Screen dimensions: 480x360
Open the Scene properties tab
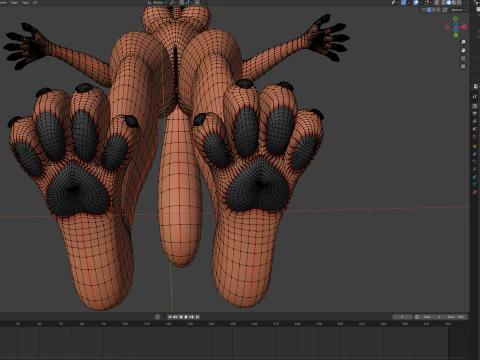pos(475,129)
